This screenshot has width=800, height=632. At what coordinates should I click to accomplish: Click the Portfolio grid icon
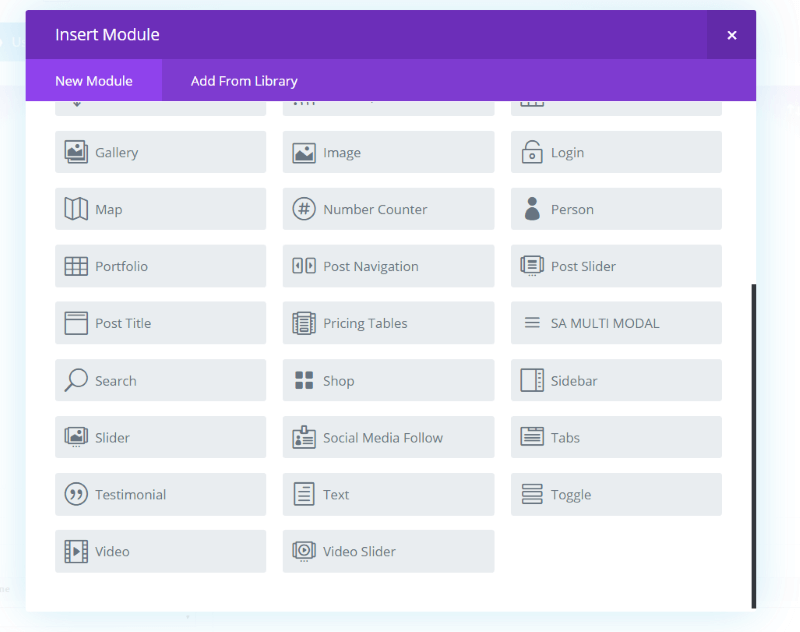(76, 266)
